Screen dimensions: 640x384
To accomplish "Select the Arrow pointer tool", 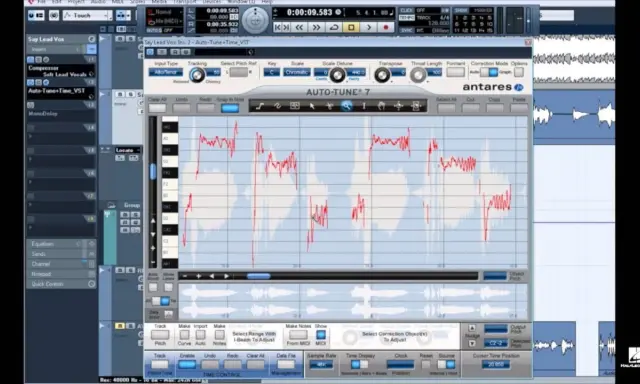I will 312,106.
